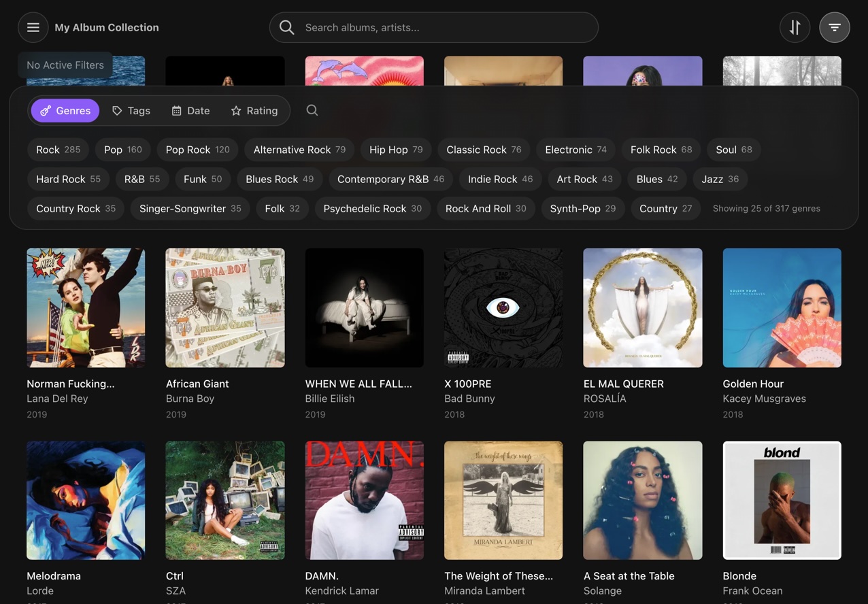868x604 pixels.
Task: Focus the Search albums, artists field
Action: 442,28
